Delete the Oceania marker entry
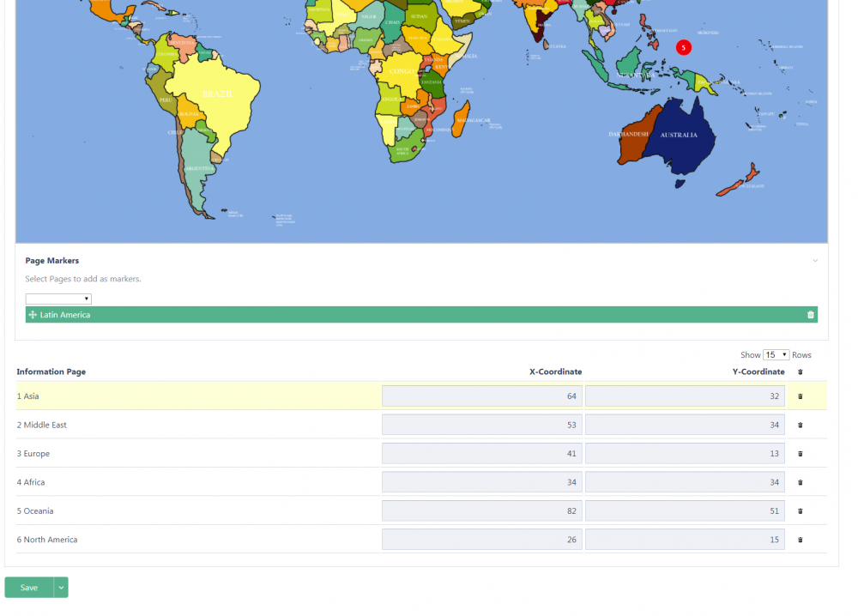The image size is (858, 616). point(801,511)
